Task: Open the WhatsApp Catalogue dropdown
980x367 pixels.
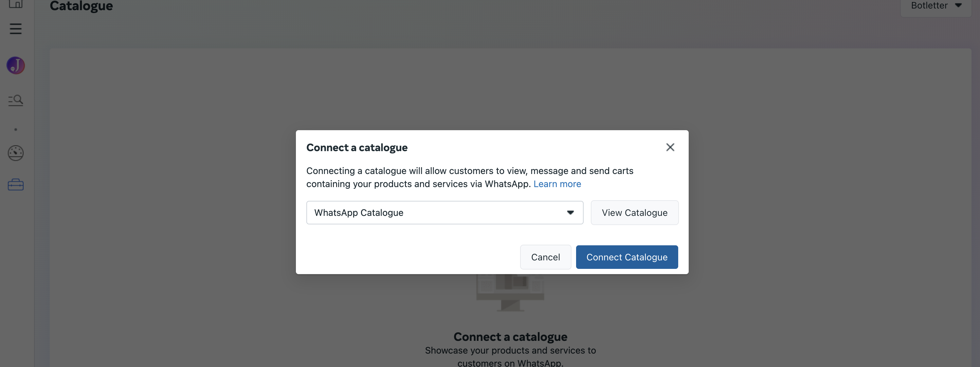Action: tap(445, 213)
